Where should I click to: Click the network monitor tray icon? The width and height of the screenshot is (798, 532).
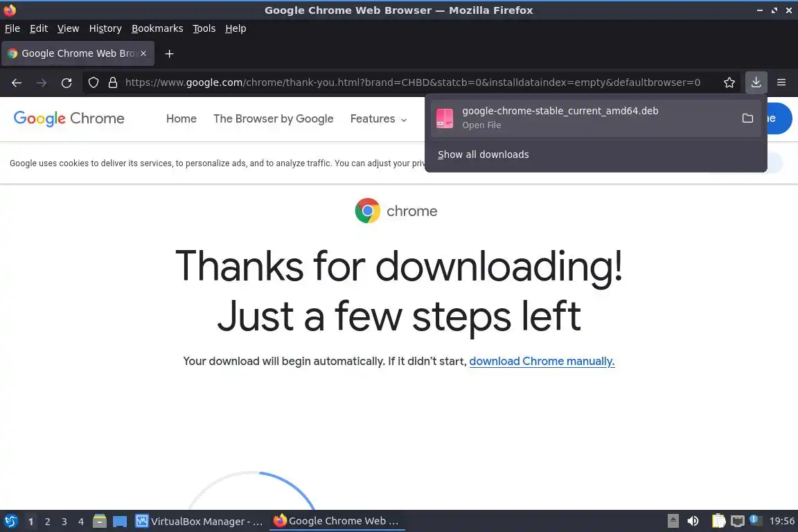(737, 521)
